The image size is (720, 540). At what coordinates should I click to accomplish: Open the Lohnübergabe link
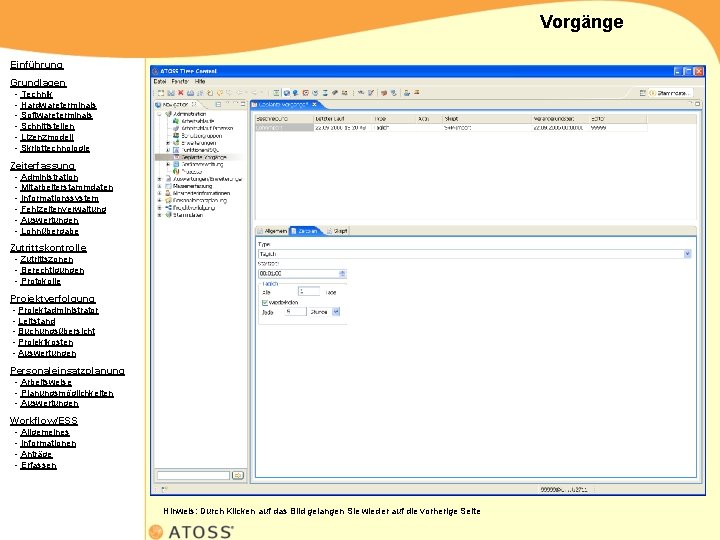(50, 231)
